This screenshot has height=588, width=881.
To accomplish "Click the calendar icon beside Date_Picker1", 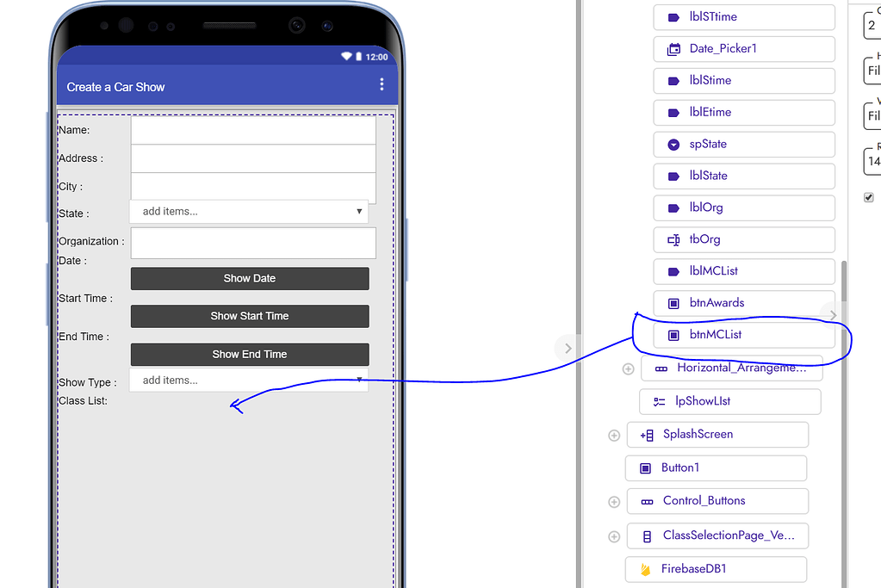I will pos(673,49).
